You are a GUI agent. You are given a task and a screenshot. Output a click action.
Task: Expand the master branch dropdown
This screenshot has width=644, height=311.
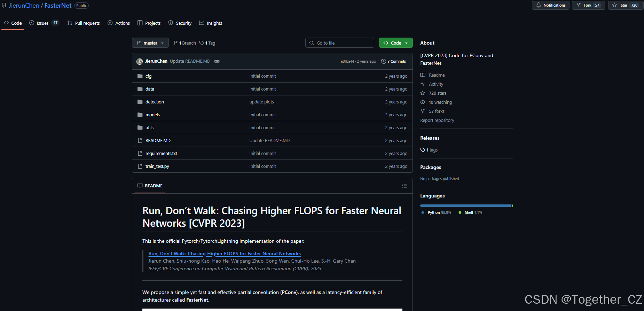pyautogui.click(x=150, y=43)
